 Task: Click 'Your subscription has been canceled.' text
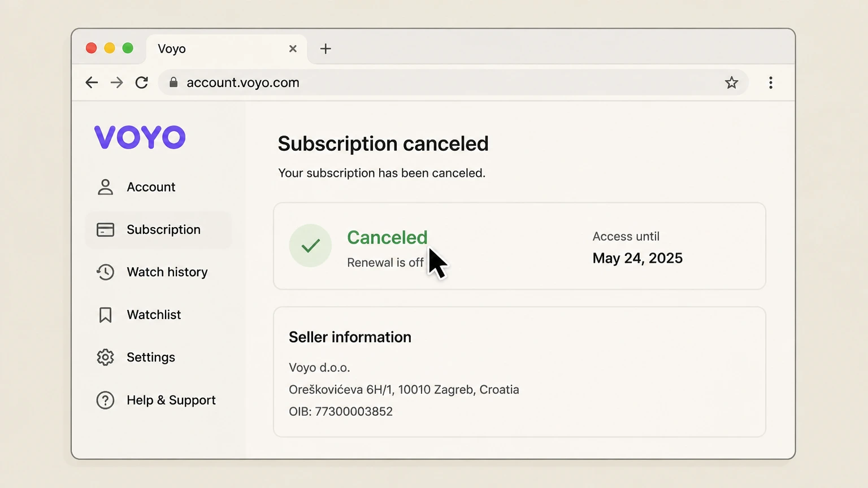click(381, 173)
